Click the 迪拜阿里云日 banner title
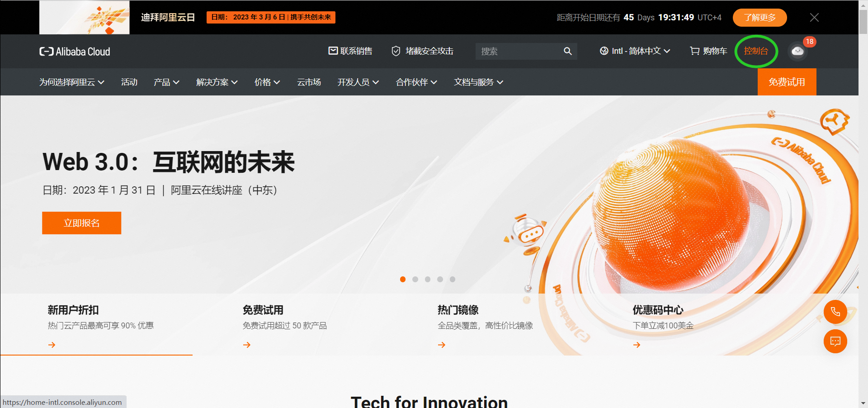 point(168,17)
